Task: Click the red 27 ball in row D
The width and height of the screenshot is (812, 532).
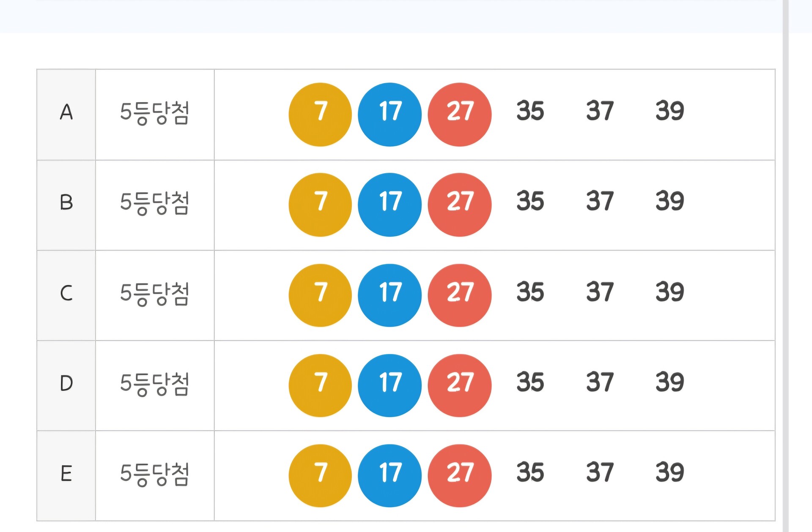Action: (x=459, y=385)
